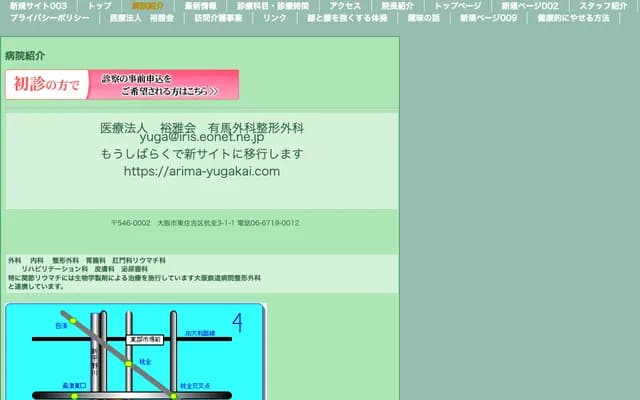Click the 初診の方で banner image
The height and width of the screenshot is (400, 640).
(122, 85)
